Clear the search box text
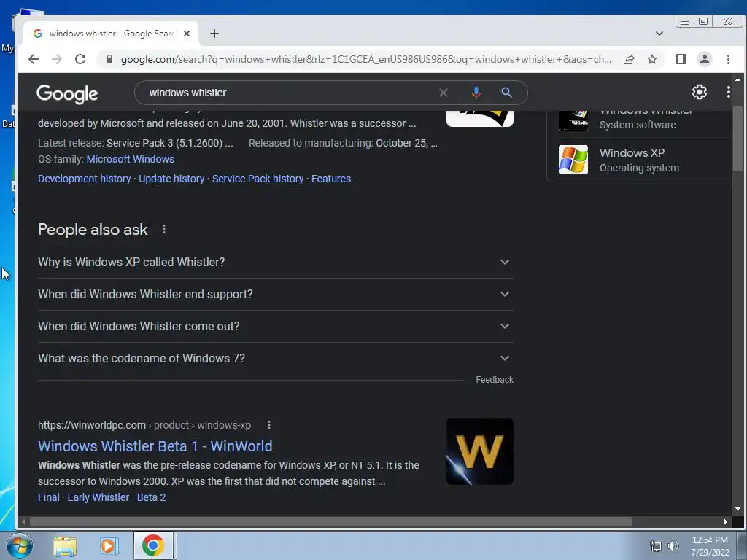 [444, 93]
